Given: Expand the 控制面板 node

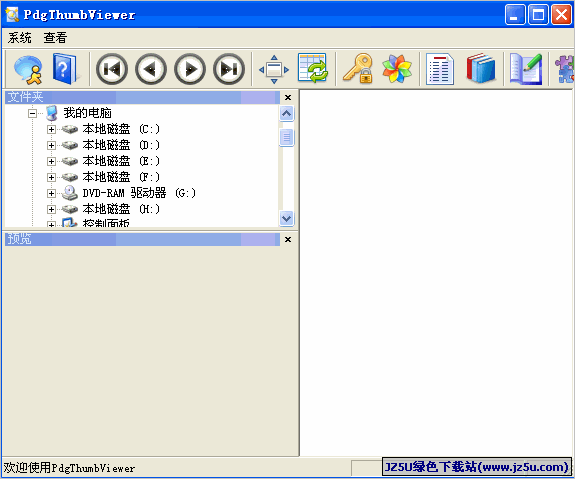Looking at the screenshot, I should (x=51, y=224).
